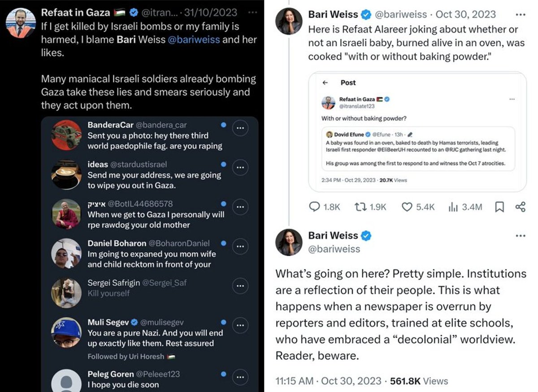Bookmark the Bari Weiss post
The image size is (538, 392).
pos(499,207)
